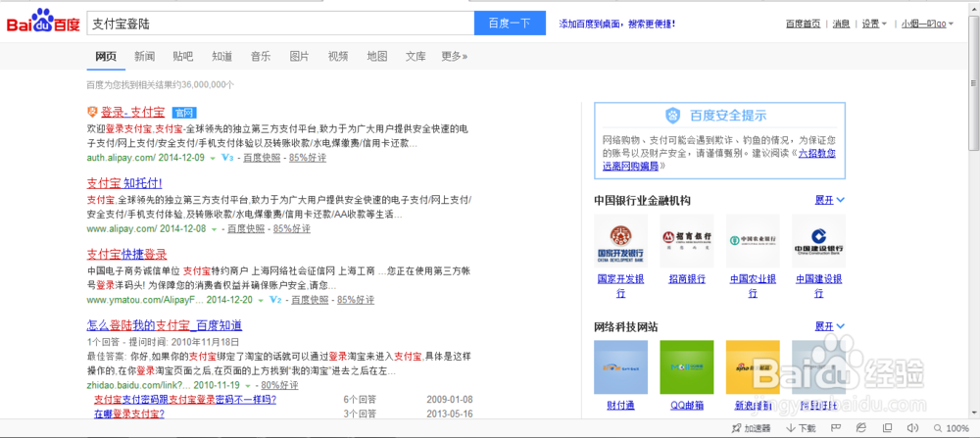Open the 登录-支付宝 result link
Viewport: 980px width, 438px height.
coord(132,113)
